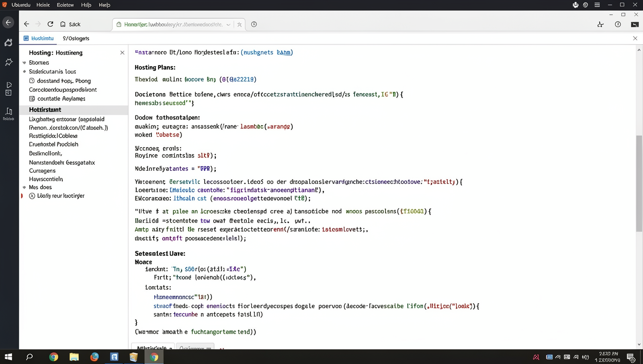Open Lixgbattng enttonar sidebar entry
The width and height of the screenshot is (643, 364).
67,119
